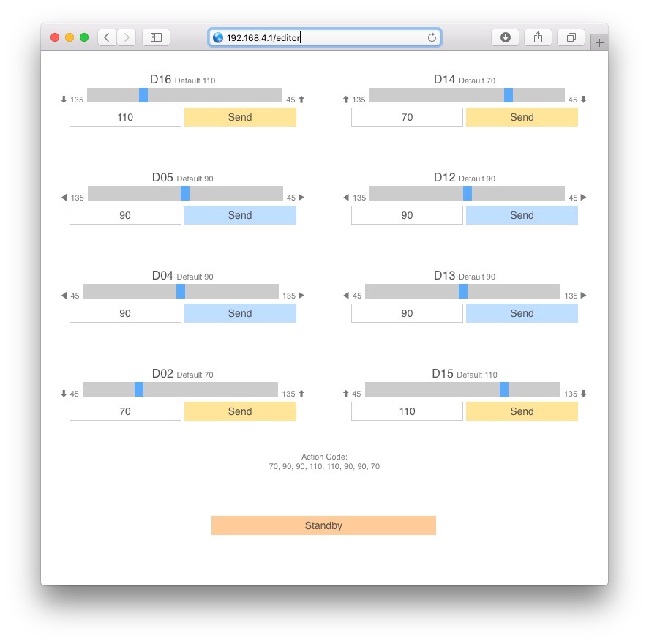649x644 pixels.
Task: Click the D16 slider track
Action: pyautogui.click(x=184, y=95)
